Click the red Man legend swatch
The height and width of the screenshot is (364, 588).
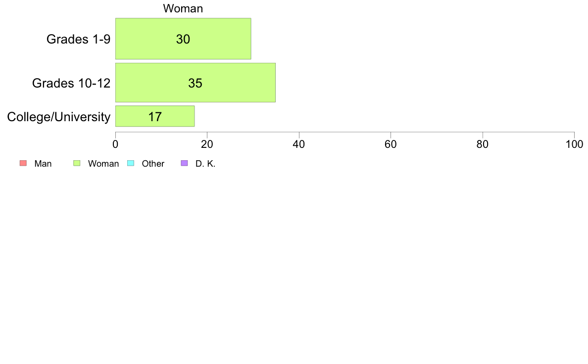tap(23, 163)
